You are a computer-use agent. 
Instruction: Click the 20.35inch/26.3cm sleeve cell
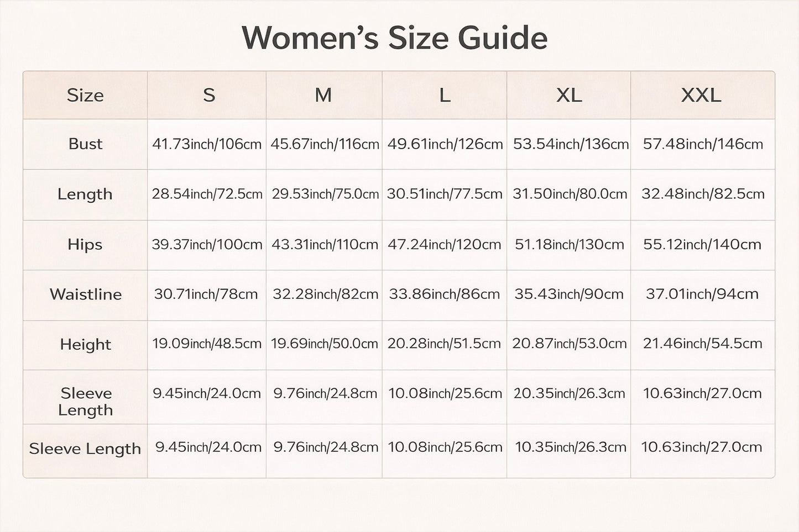point(570,393)
